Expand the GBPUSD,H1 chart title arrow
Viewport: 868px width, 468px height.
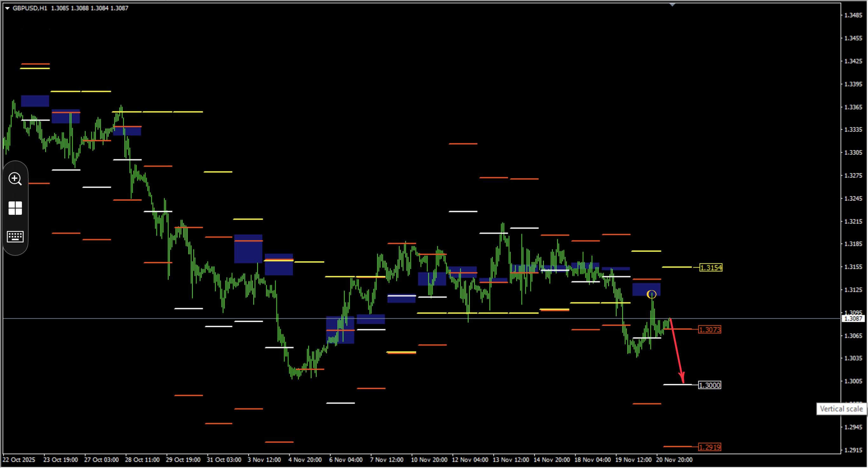[7, 8]
